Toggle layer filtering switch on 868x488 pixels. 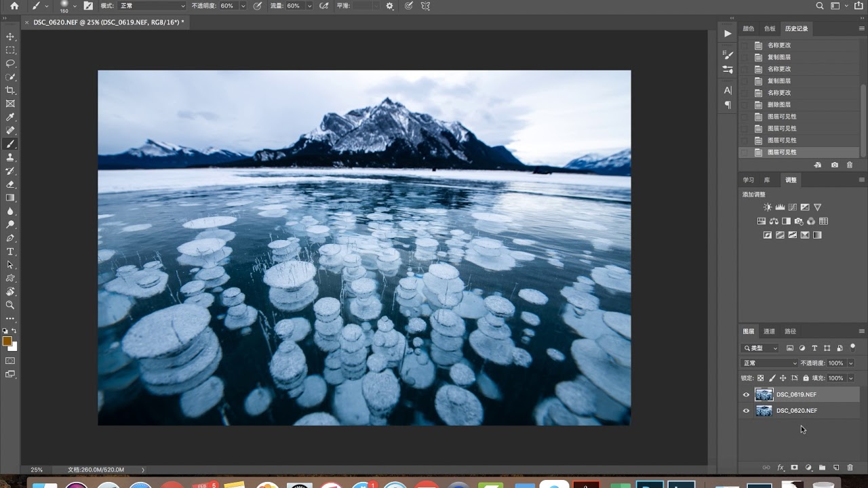tap(853, 347)
